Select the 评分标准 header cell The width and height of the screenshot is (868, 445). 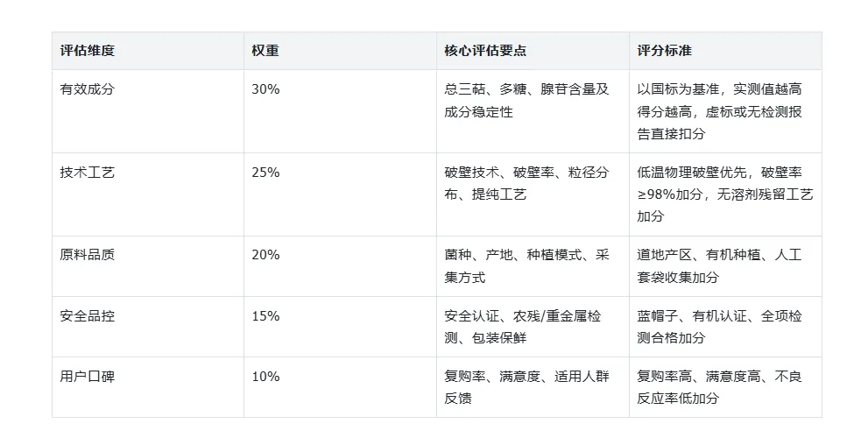[x=725, y=51]
